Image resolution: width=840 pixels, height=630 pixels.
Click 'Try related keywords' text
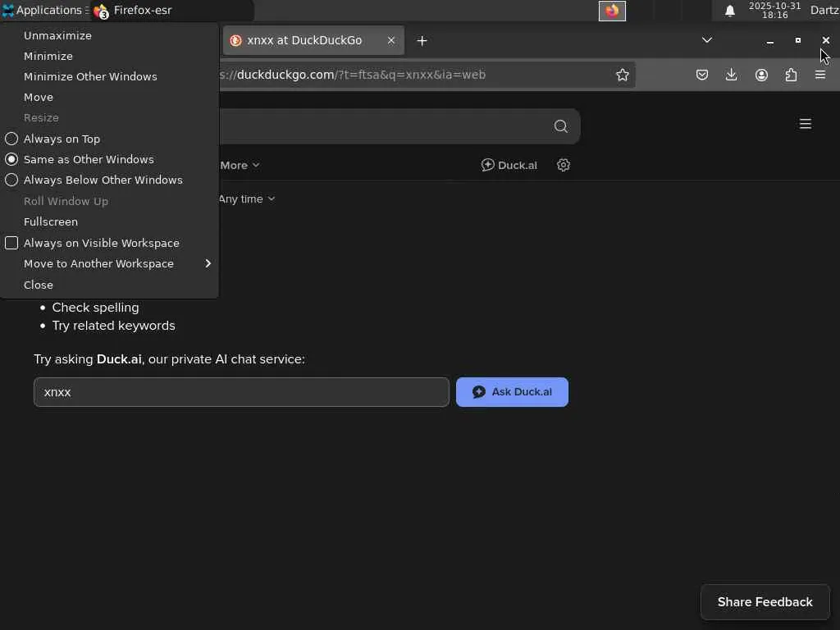point(113,326)
